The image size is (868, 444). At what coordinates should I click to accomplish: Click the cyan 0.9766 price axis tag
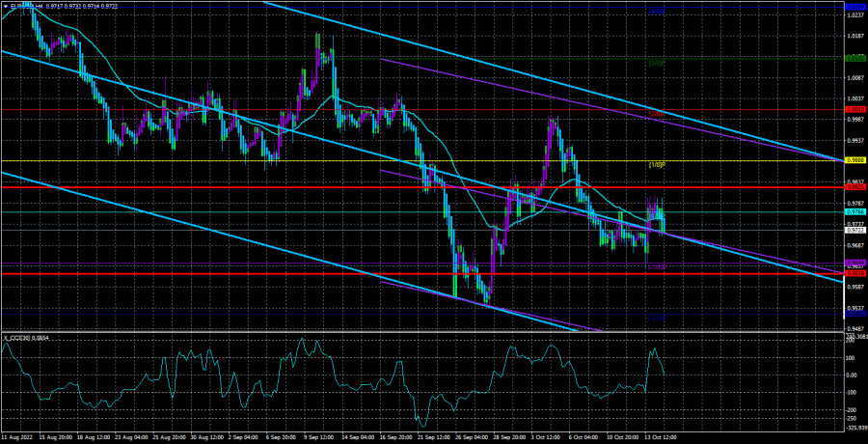click(x=854, y=211)
